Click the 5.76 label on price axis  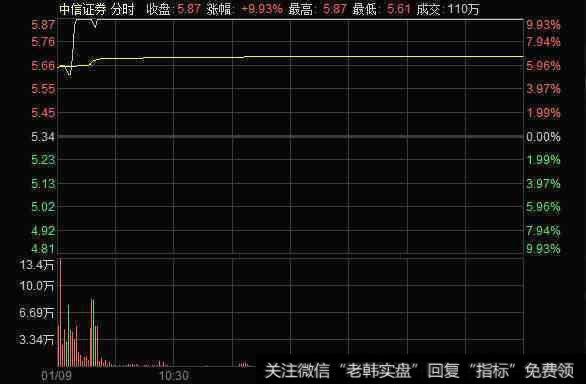43,42
